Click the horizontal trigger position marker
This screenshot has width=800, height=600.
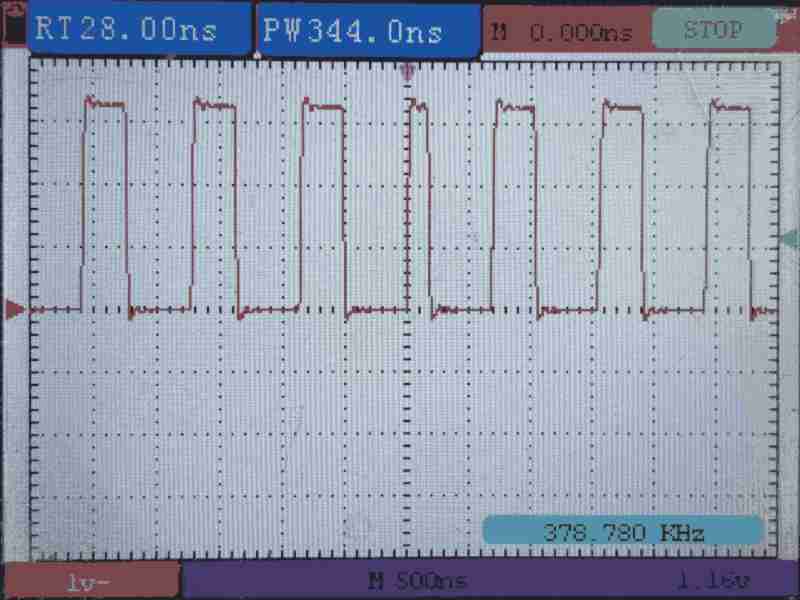click(x=405, y=71)
